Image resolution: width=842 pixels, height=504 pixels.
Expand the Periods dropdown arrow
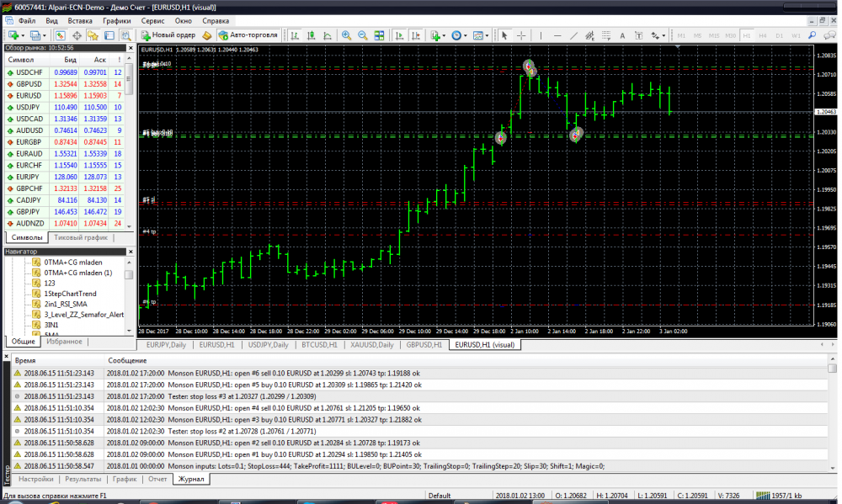tap(465, 36)
